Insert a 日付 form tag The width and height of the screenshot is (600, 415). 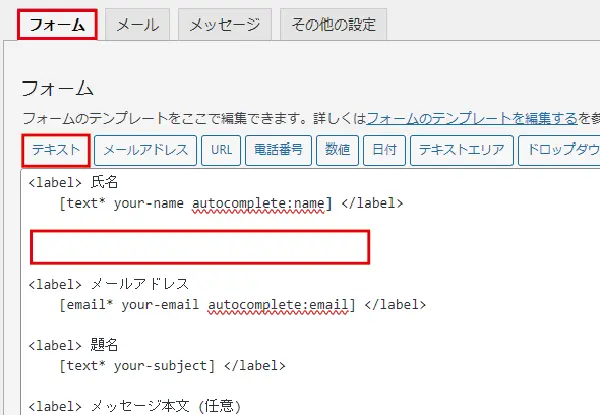click(x=384, y=150)
